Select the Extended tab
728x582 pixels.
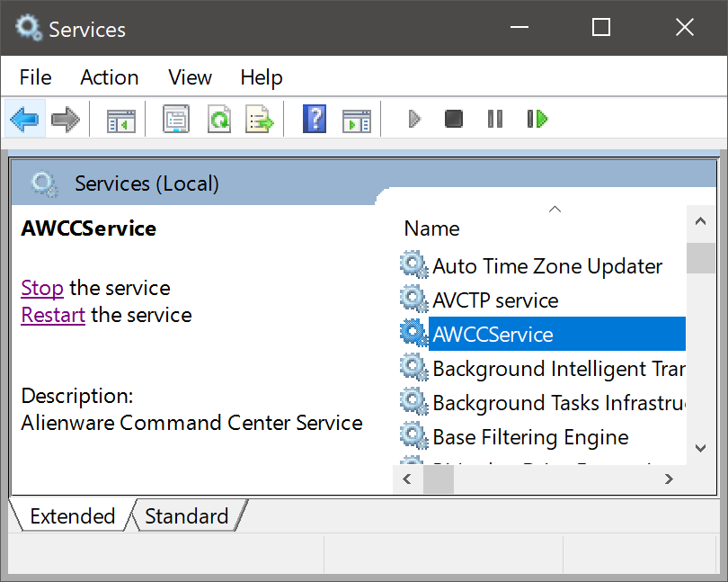pyautogui.click(x=72, y=516)
